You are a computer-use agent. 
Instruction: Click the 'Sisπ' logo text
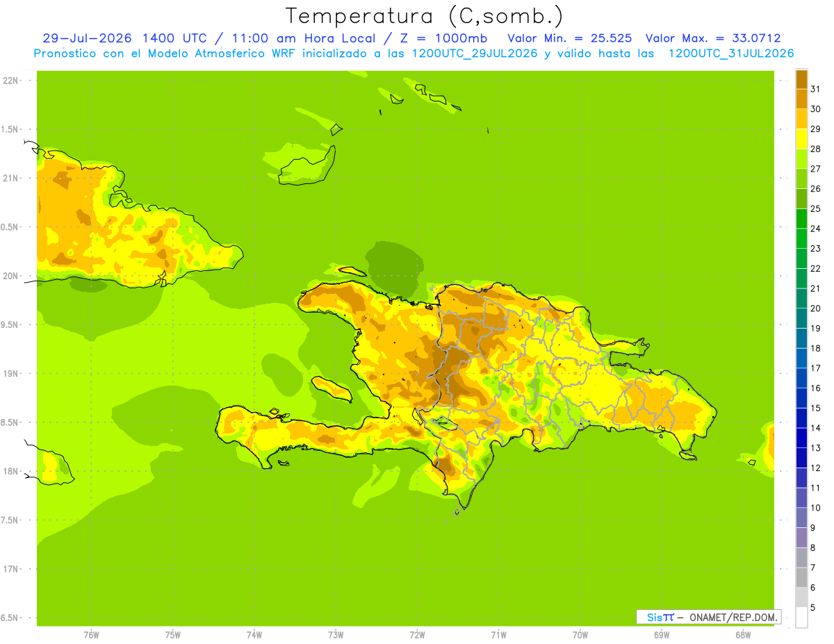click(x=660, y=617)
